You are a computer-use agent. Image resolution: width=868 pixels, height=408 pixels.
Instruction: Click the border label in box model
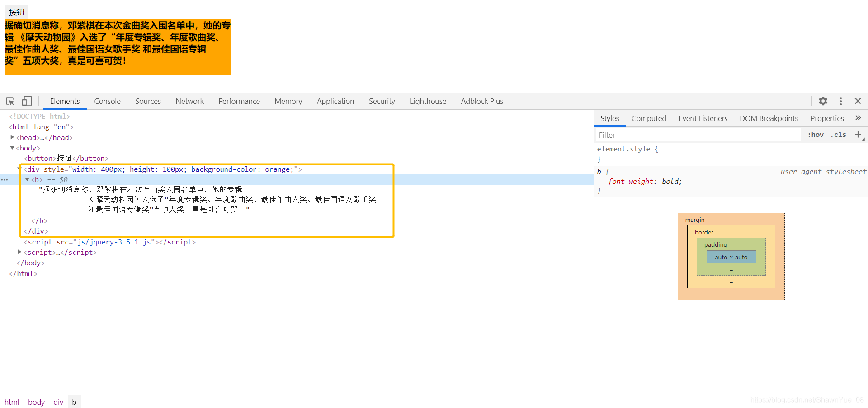[704, 233]
